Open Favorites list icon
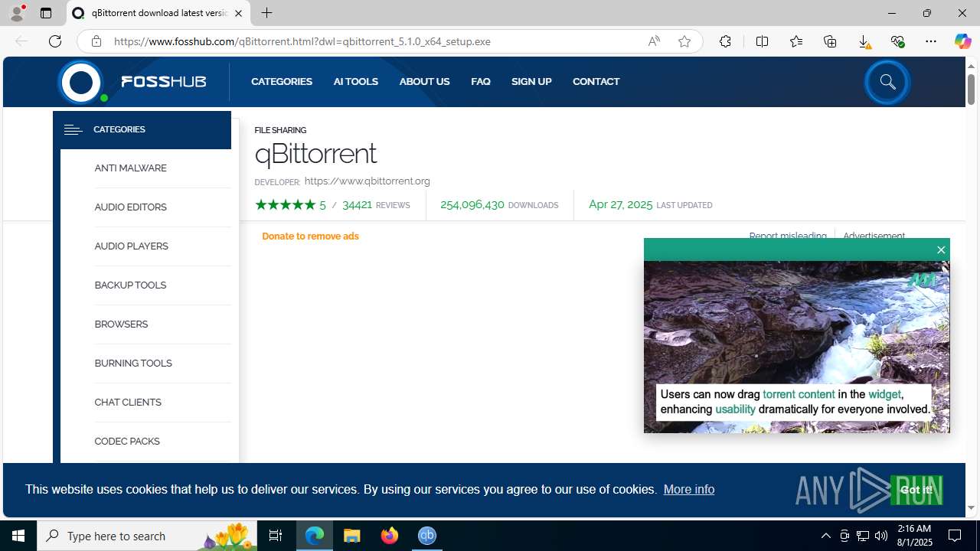The width and height of the screenshot is (980, 551). click(796, 41)
